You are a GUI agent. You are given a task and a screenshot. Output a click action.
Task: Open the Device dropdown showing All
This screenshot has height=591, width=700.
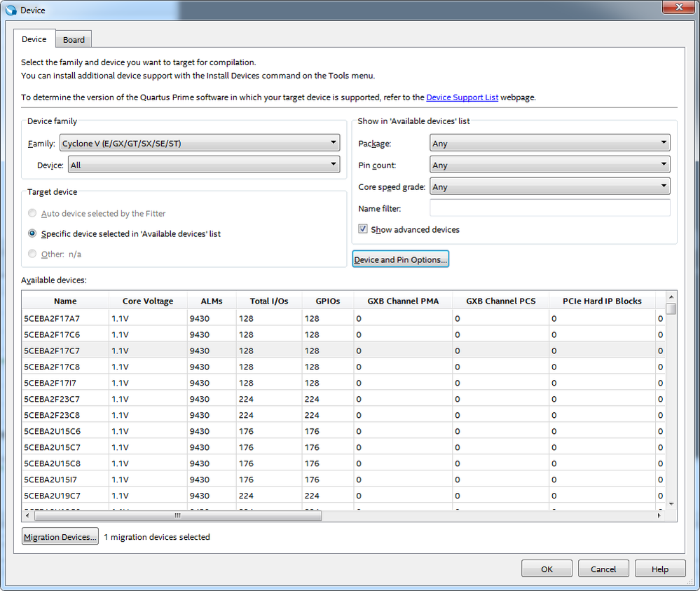[203, 165]
